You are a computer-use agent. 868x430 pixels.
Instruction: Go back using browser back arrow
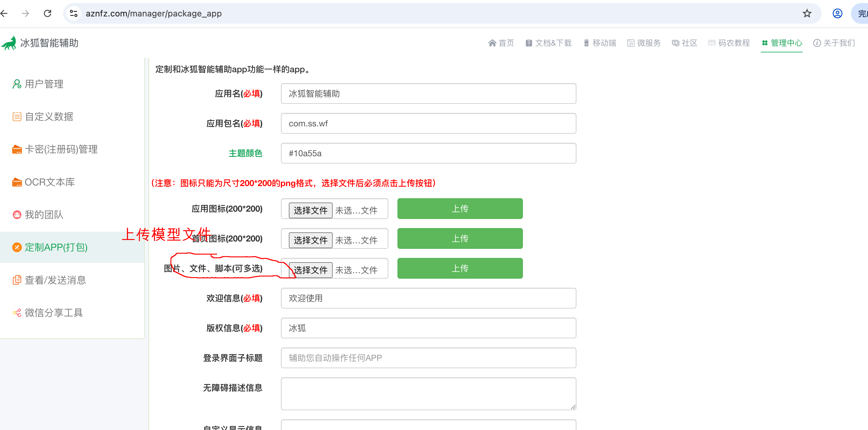4,13
